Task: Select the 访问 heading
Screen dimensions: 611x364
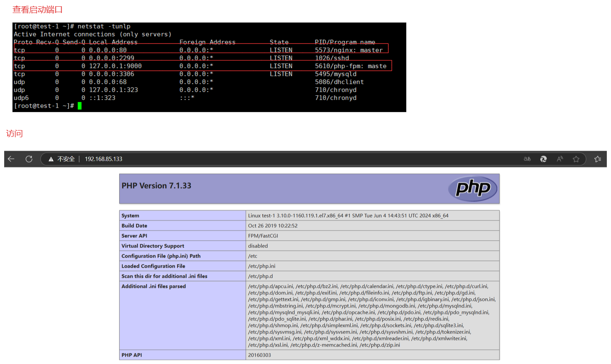Action: 14,133
